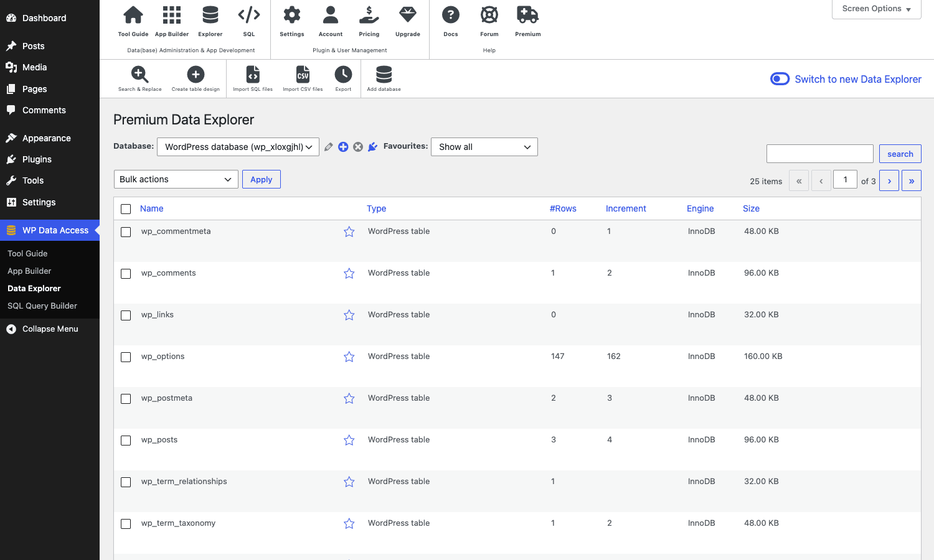Click the pencil edit database icon
This screenshot has height=560, width=934.
click(328, 147)
